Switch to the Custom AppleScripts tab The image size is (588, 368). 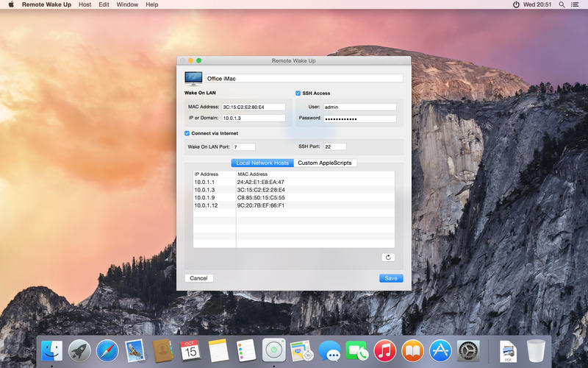click(326, 163)
